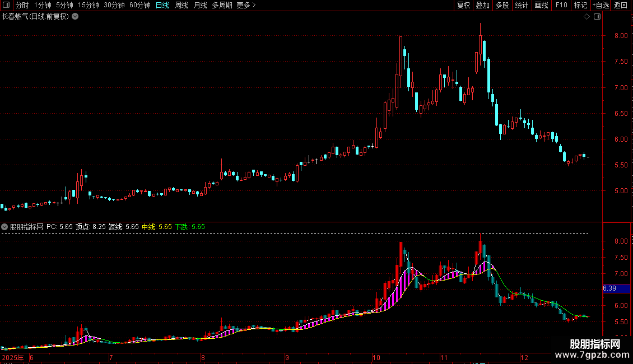Open the 多周期 multi-period view

pos(222,5)
